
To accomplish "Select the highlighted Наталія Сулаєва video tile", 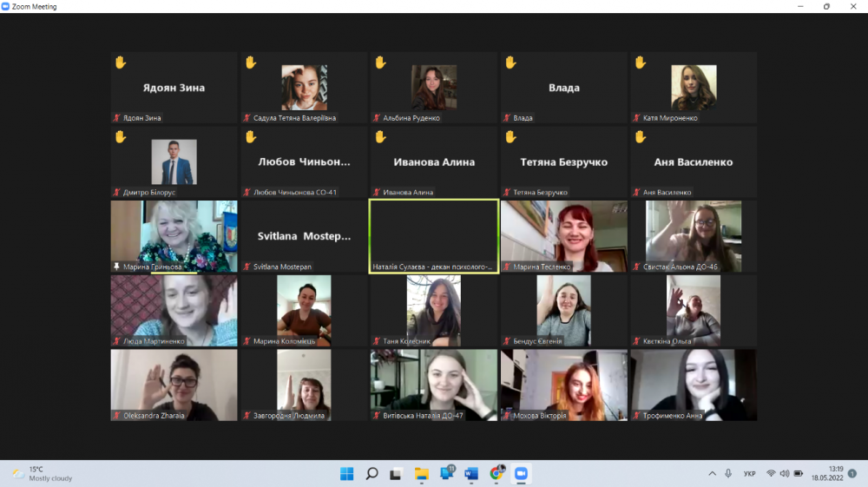I will pyautogui.click(x=434, y=235).
